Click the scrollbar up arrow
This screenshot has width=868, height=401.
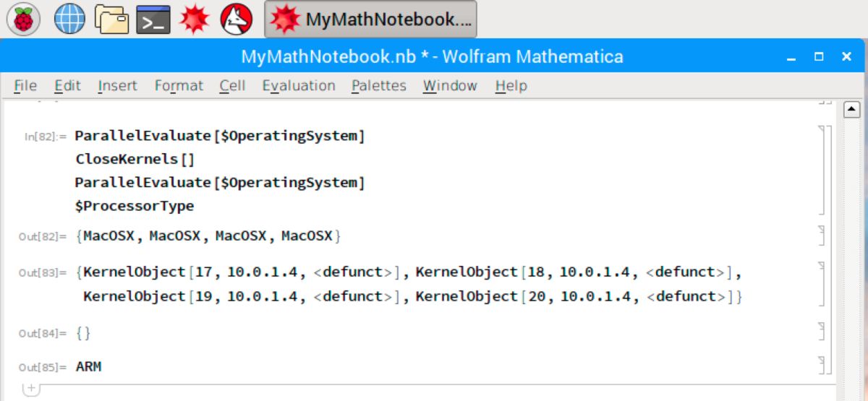(852, 110)
